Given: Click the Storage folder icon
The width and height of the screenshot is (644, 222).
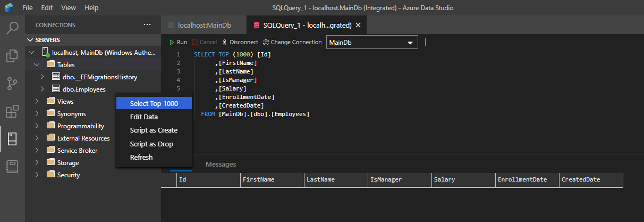Looking at the screenshot, I should (51, 162).
